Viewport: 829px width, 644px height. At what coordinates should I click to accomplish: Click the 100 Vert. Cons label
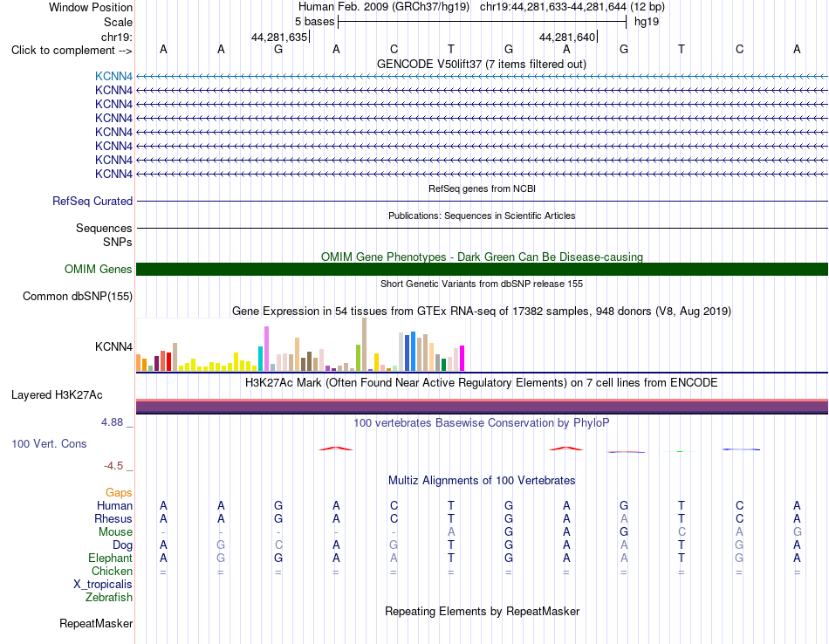tap(49, 443)
